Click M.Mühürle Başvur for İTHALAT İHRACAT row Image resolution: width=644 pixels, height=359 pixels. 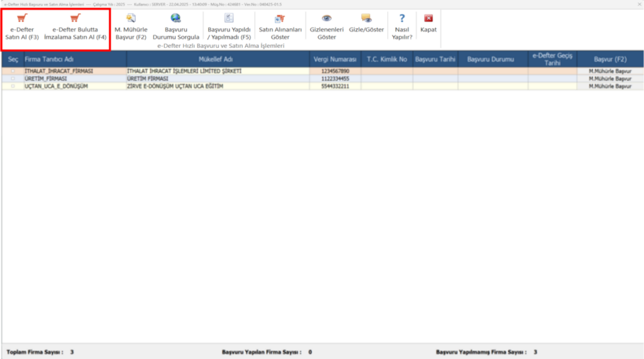pyautogui.click(x=610, y=71)
